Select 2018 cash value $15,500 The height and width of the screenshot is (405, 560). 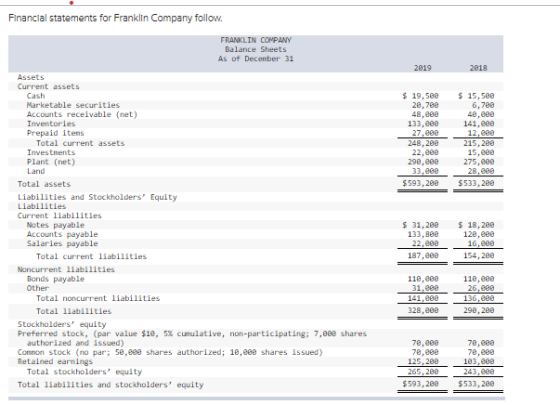click(x=476, y=96)
